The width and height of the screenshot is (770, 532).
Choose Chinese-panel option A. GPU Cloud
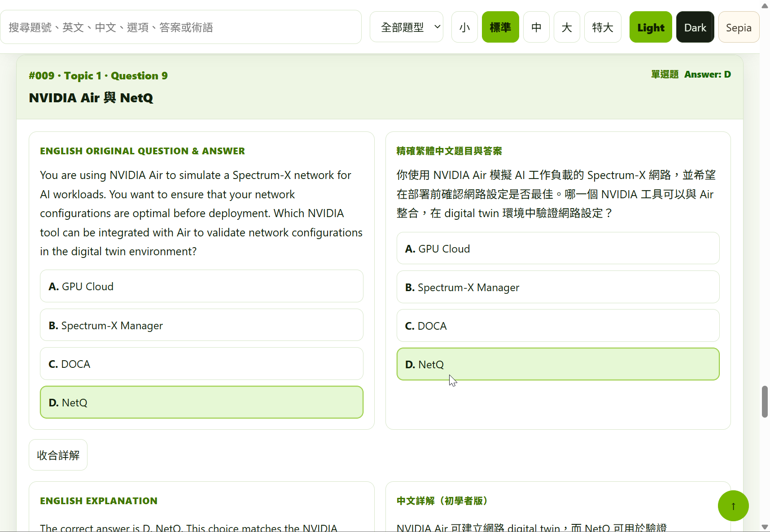[x=558, y=249]
